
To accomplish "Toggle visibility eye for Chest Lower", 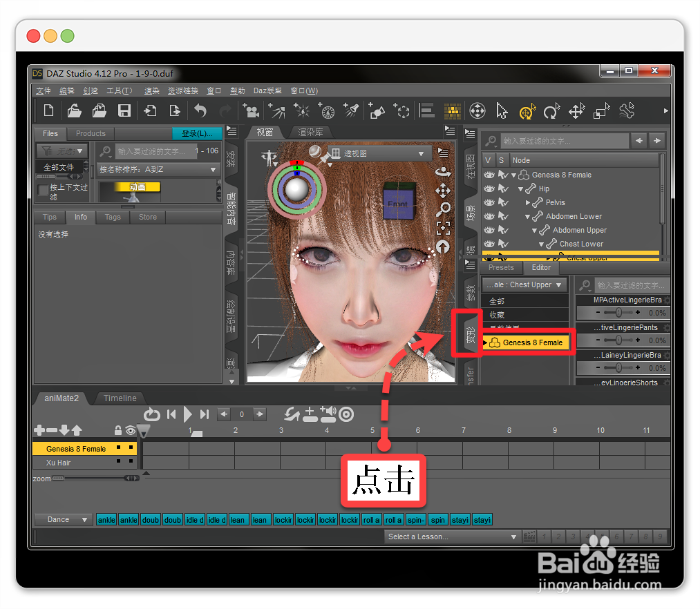I will pos(489,244).
